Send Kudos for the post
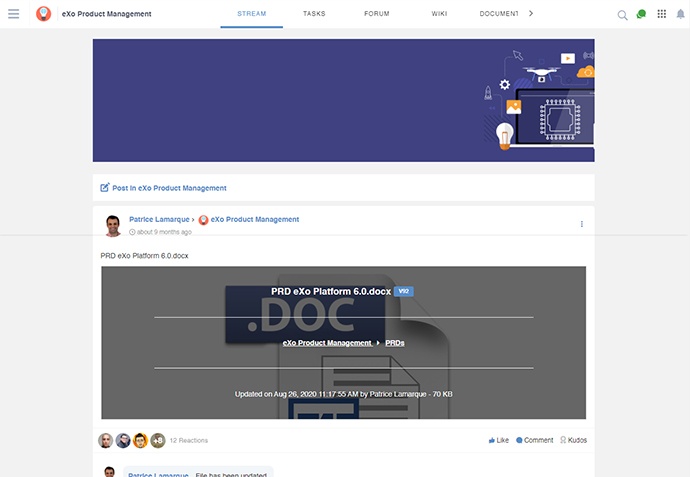This screenshot has height=477, width=690. click(573, 440)
